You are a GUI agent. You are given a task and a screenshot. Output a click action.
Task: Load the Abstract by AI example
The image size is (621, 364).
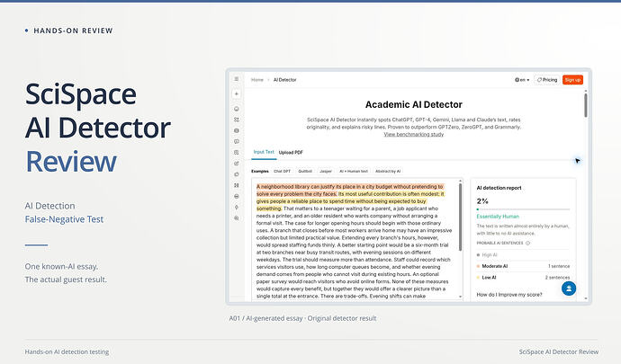point(388,172)
